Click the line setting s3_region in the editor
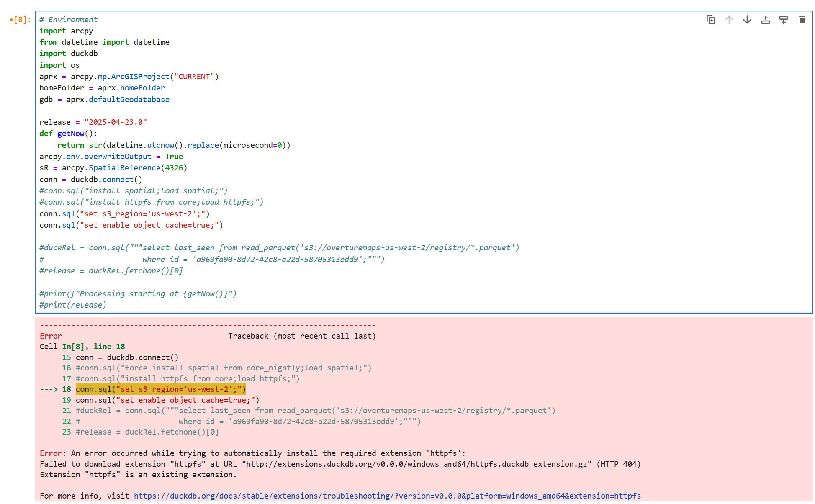Viewport: 815px width, 504px height. coord(124,214)
